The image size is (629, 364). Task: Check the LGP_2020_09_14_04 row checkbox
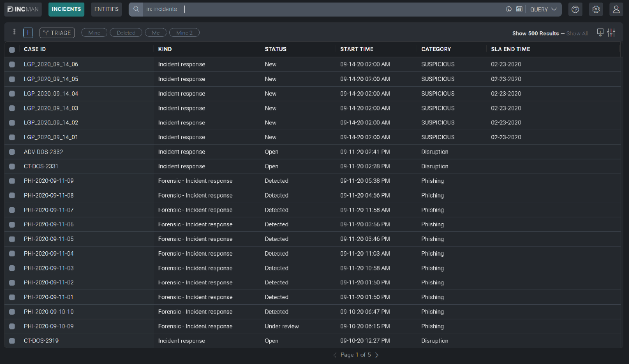click(x=12, y=93)
